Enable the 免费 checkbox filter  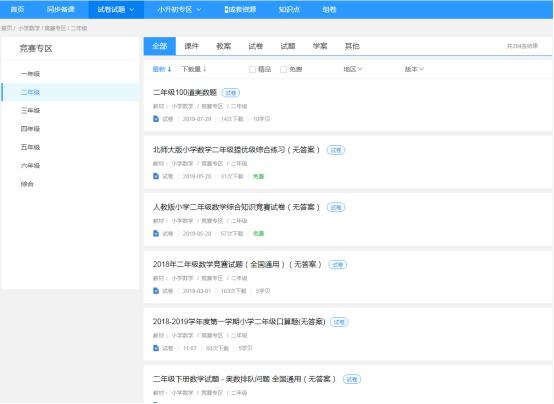click(x=283, y=69)
